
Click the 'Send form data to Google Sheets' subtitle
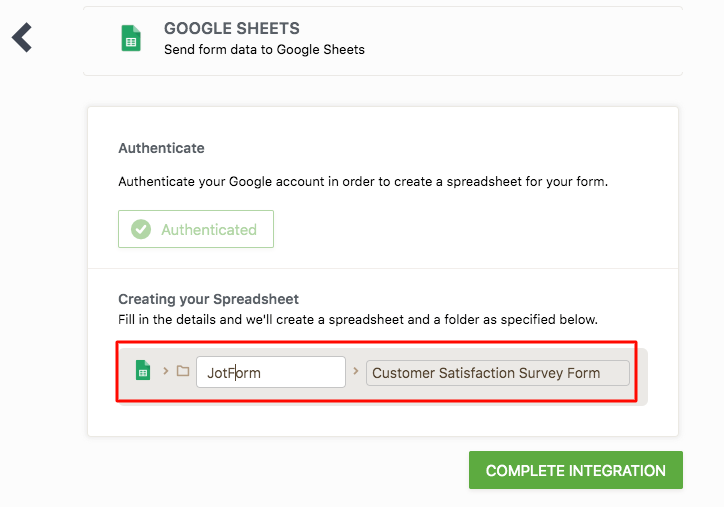point(264,49)
